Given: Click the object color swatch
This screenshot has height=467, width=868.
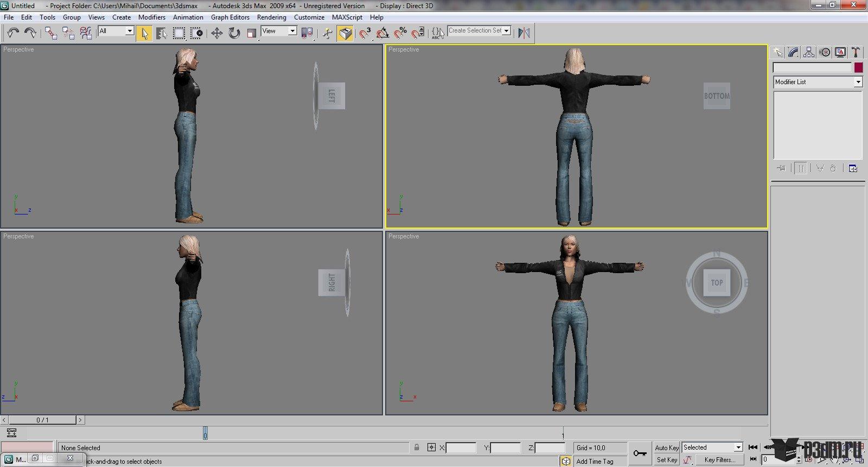Looking at the screenshot, I should coord(858,68).
